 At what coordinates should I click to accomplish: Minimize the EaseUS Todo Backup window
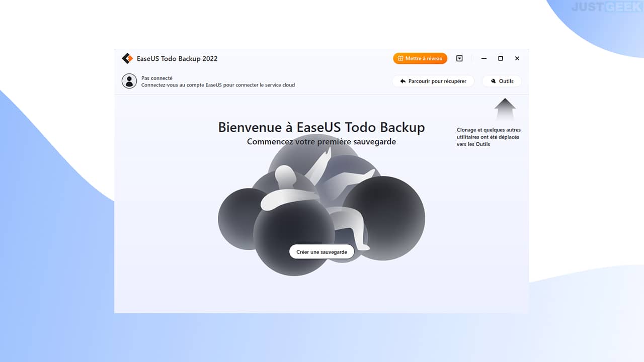coord(484,58)
